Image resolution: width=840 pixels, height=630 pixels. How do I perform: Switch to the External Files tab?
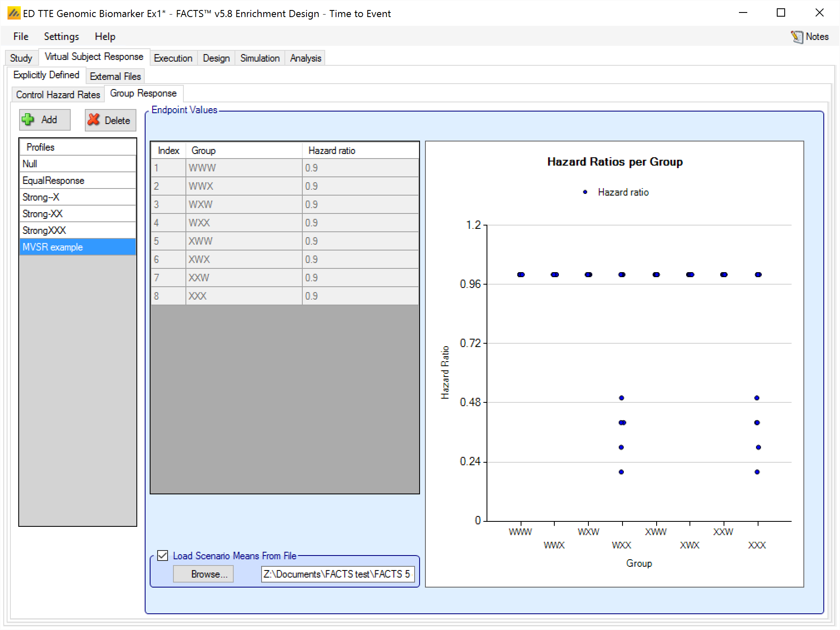point(115,77)
